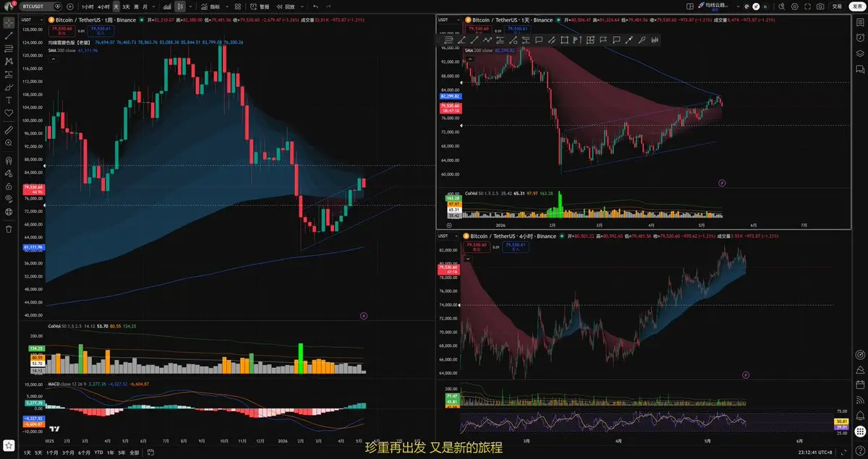
Task: Open the favorites heart icon tools
Action: click(9, 113)
